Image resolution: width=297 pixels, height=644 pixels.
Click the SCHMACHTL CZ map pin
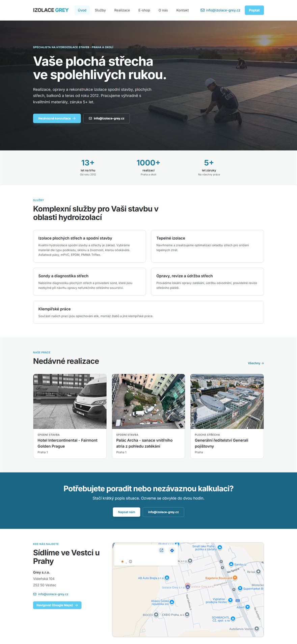(233, 619)
